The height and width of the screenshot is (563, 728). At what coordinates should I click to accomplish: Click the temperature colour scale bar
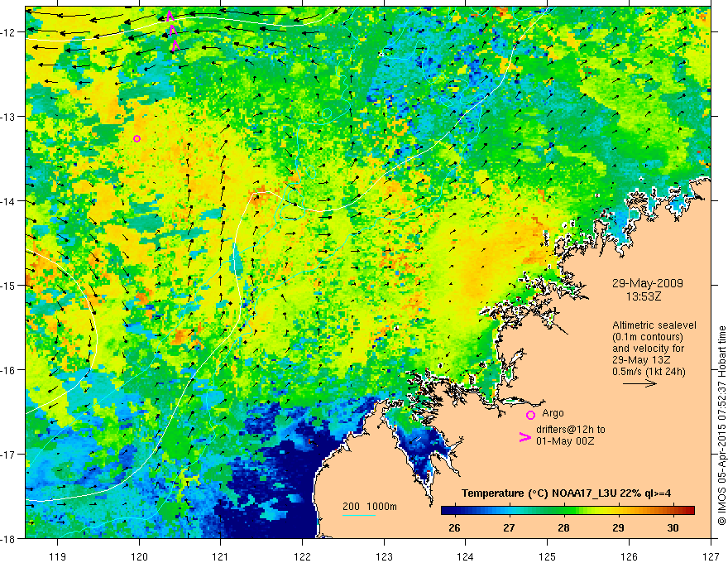568,510
